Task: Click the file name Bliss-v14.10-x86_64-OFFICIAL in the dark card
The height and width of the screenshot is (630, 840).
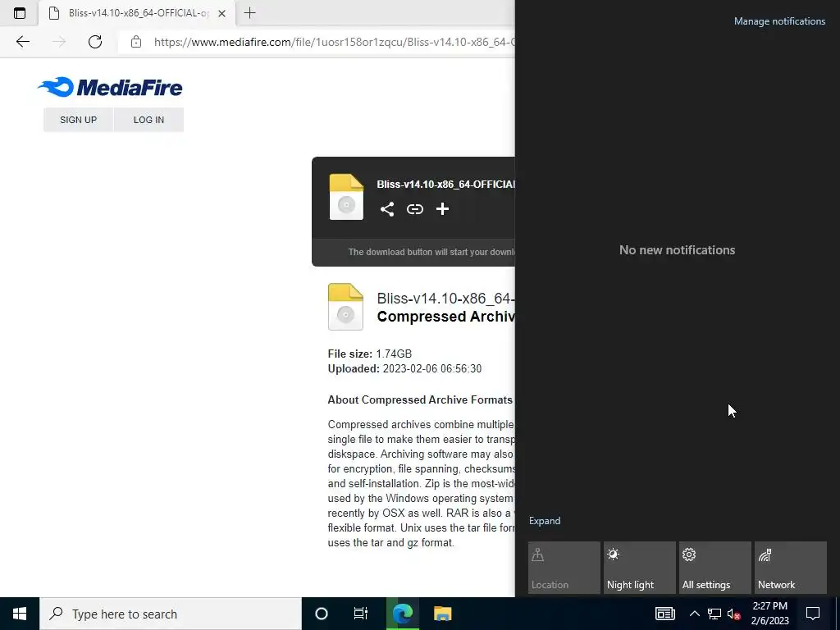Action: tap(445, 185)
